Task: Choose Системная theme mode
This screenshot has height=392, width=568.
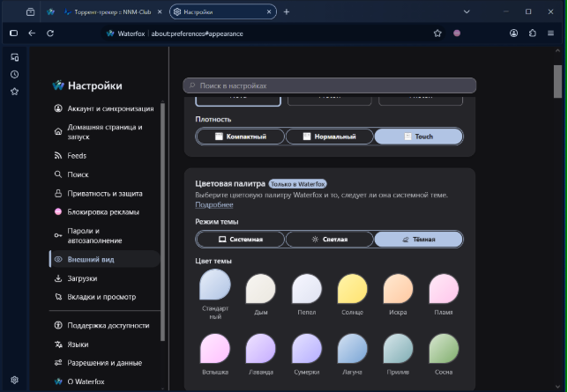Action: (241, 240)
